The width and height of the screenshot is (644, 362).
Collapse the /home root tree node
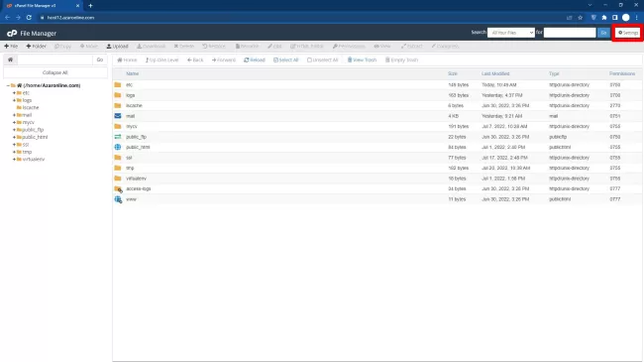pyautogui.click(x=8, y=85)
